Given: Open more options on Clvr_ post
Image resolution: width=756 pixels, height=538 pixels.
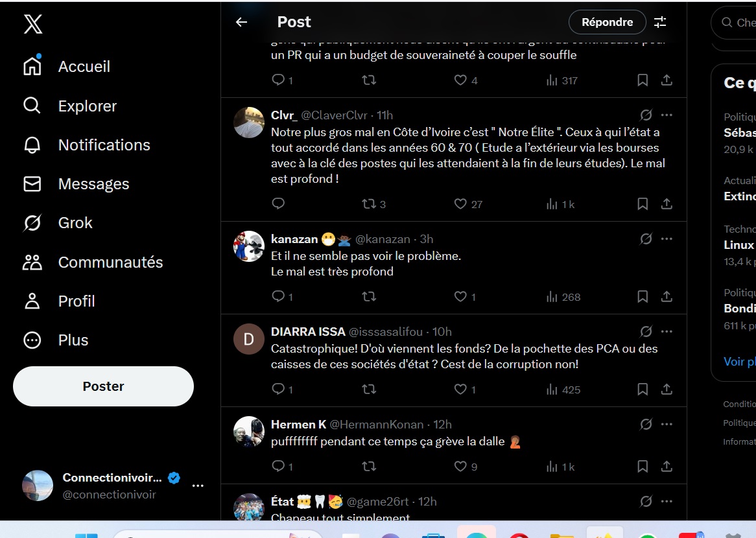Looking at the screenshot, I should (667, 115).
